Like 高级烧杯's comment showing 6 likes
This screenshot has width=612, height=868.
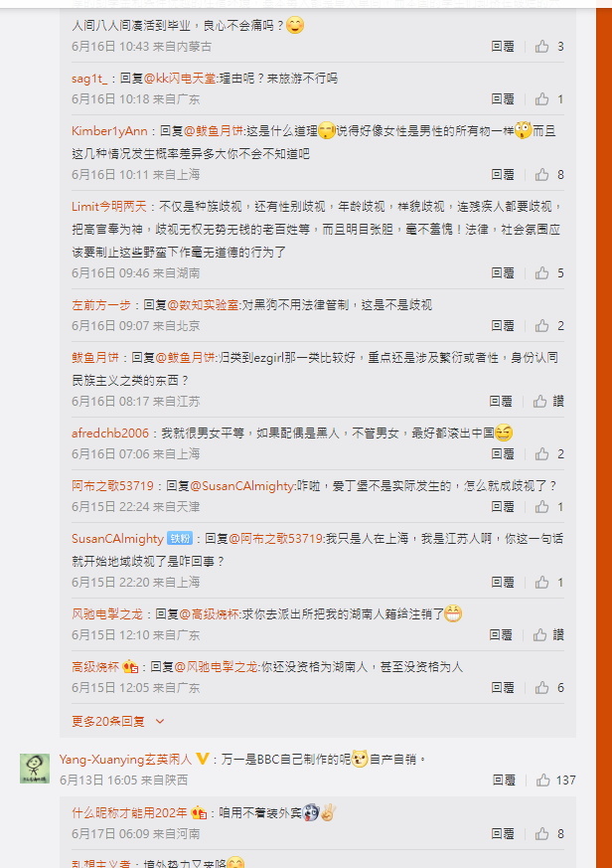point(541,687)
